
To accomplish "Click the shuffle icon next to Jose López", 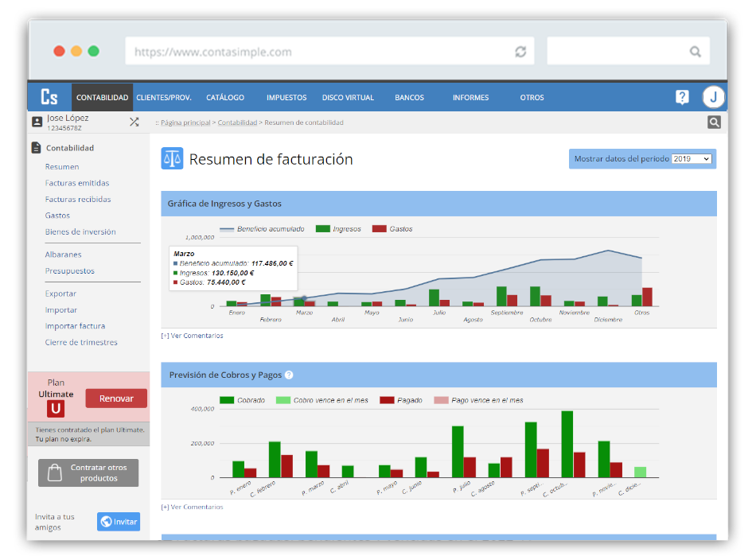I will 134,122.
